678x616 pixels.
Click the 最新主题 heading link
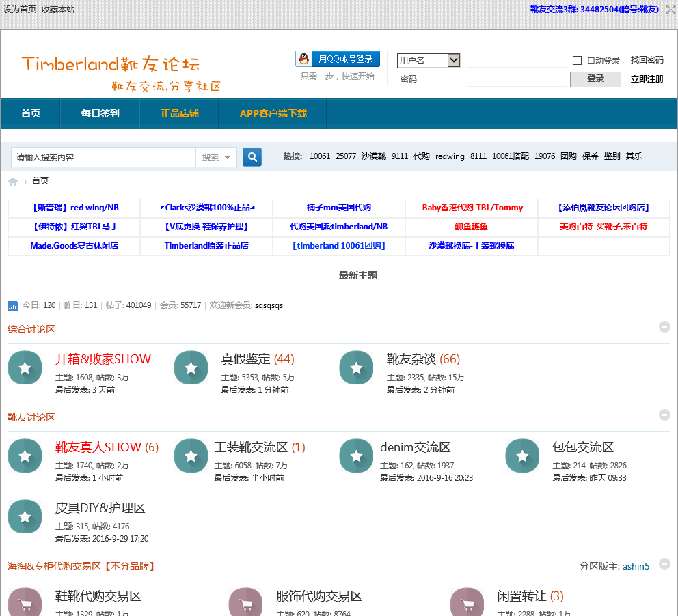358,275
